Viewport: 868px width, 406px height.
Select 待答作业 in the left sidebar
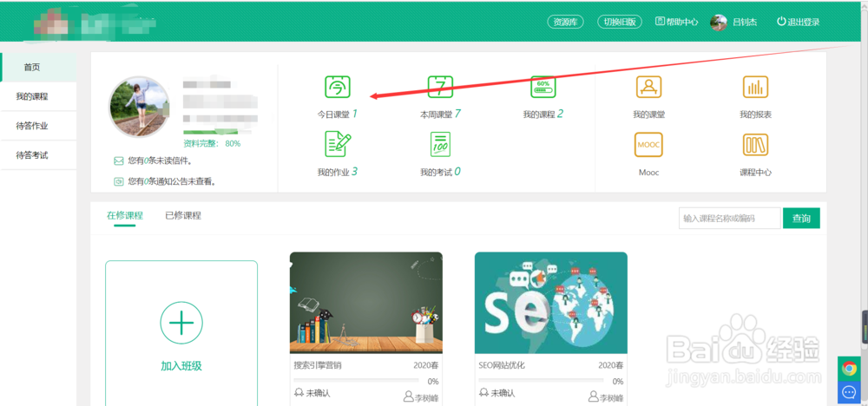coord(38,126)
